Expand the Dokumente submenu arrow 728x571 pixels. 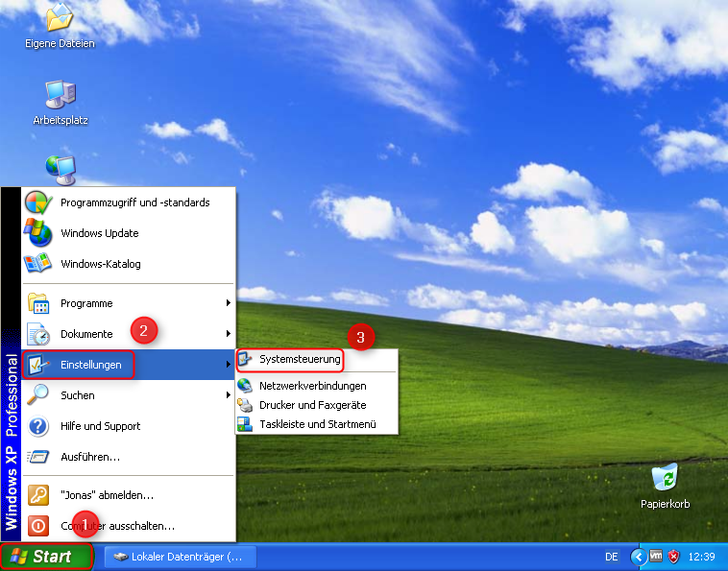point(228,334)
